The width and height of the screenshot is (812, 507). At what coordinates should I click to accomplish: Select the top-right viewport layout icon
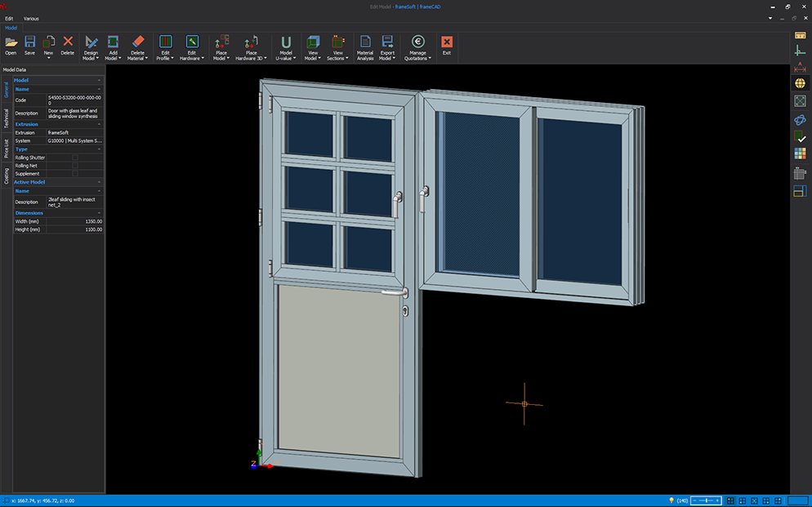tap(778, 500)
